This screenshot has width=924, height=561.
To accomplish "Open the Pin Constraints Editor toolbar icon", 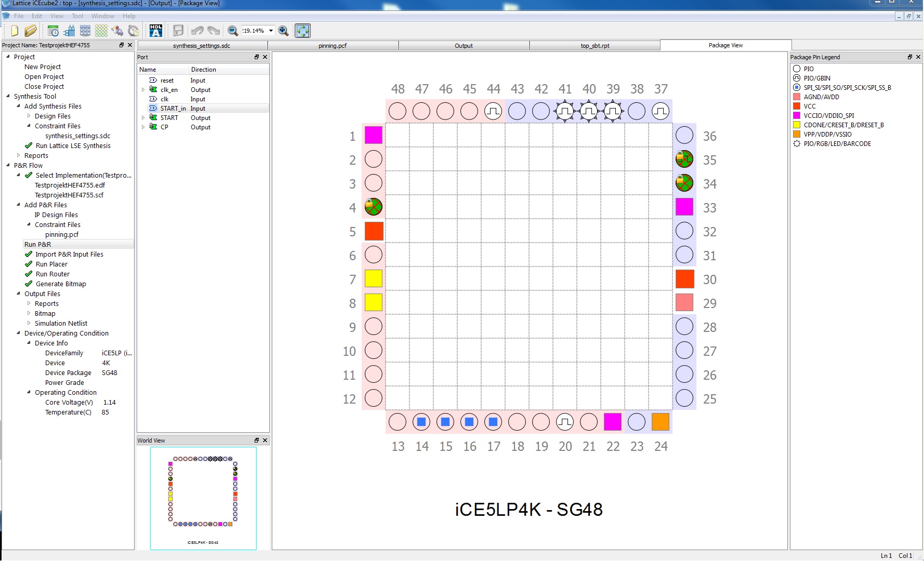I will pos(69,31).
